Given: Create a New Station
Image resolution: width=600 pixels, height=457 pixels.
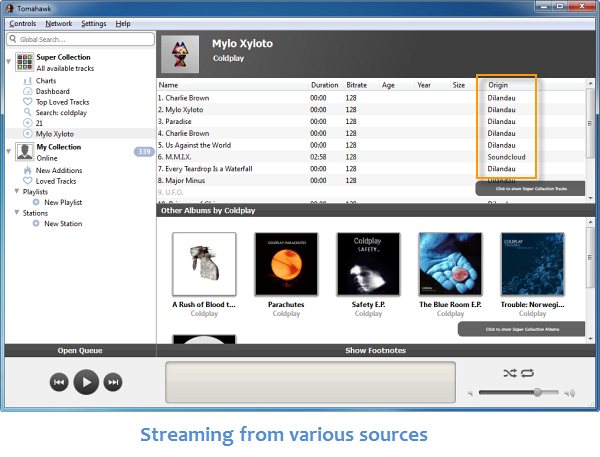Looking at the screenshot, I should click(x=63, y=224).
